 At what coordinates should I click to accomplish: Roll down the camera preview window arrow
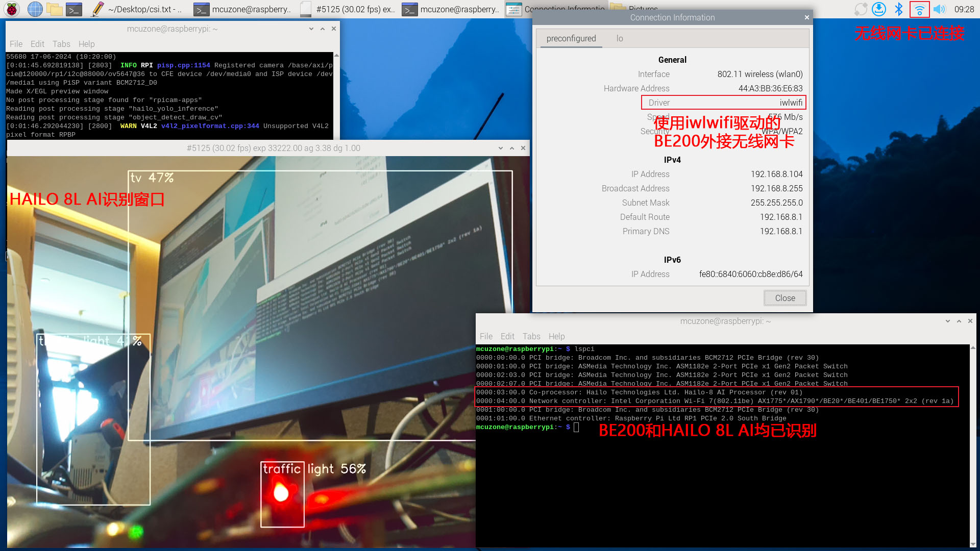coord(500,148)
